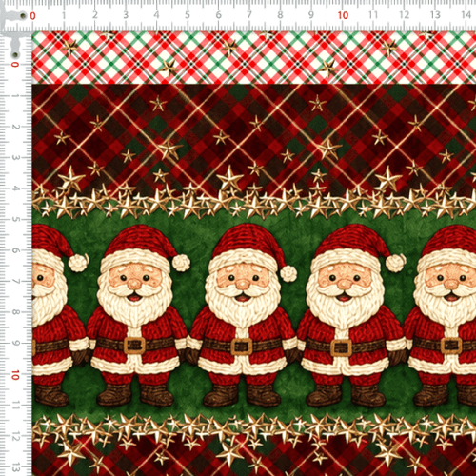Click the fourth Santa's belt buckle
The image size is (476, 476).
pyautogui.click(x=341, y=347)
